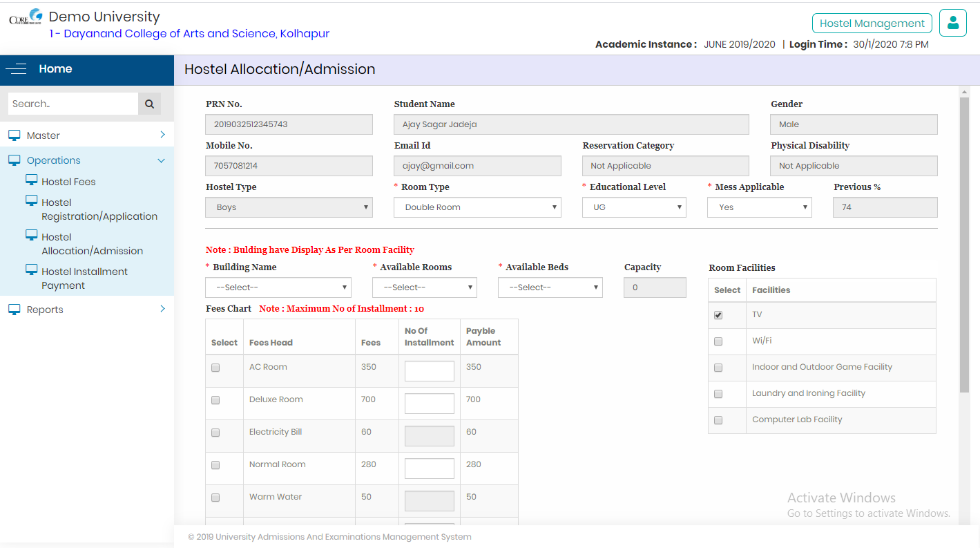Click the No Of Installment field for Deluxe Room
The image size is (980, 548).
429,403
